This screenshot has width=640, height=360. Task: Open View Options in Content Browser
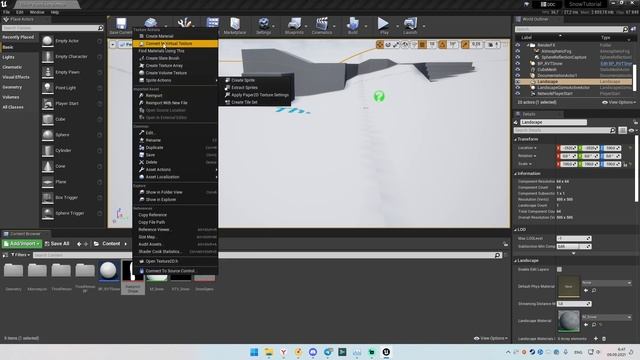pos(491,338)
